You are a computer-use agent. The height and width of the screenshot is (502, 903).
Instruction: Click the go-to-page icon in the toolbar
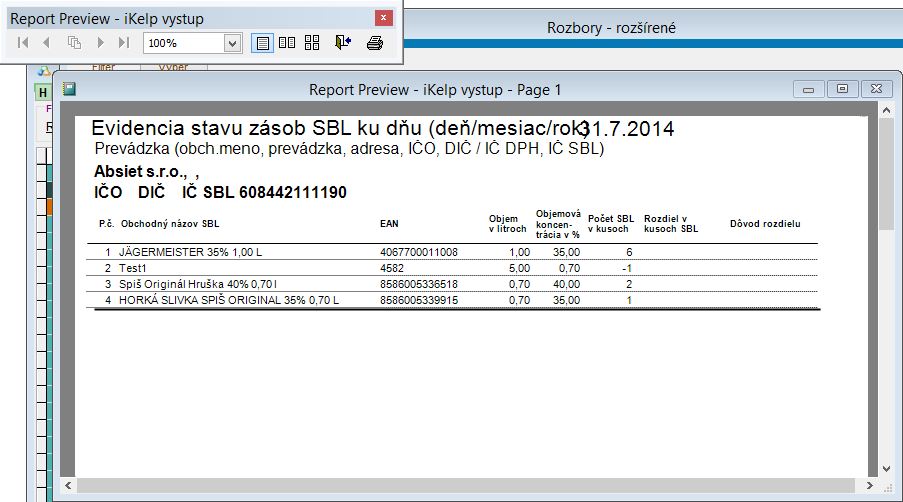(x=74, y=43)
